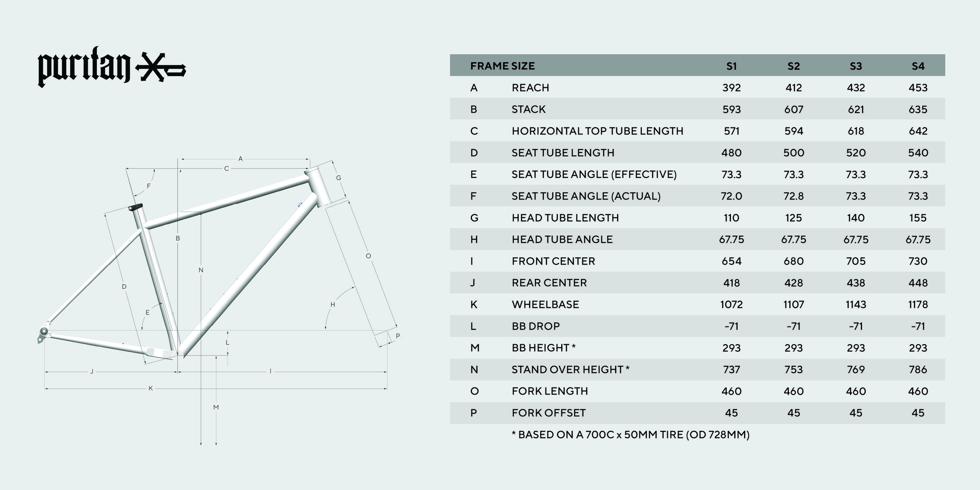Click the 786 stand over height value
The image size is (980, 490).
coord(917,369)
